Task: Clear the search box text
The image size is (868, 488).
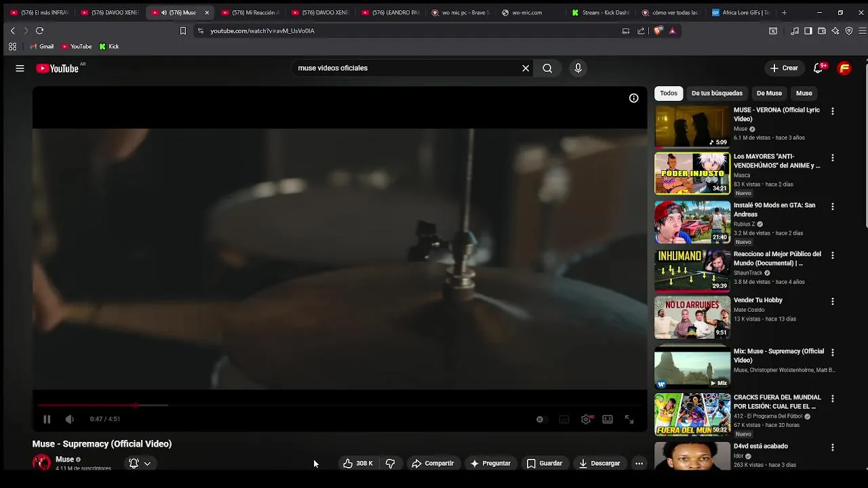Action: click(526, 68)
